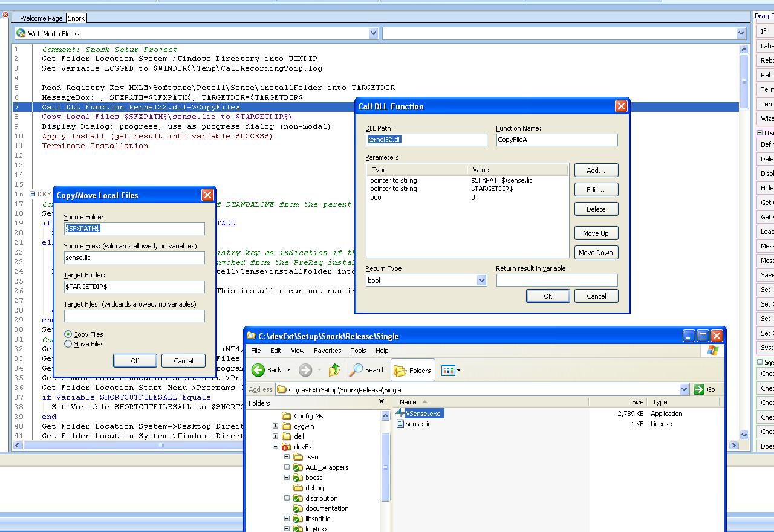Click the Up folder icon in Explorer
This screenshot has width=774, height=532.
(334, 370)
